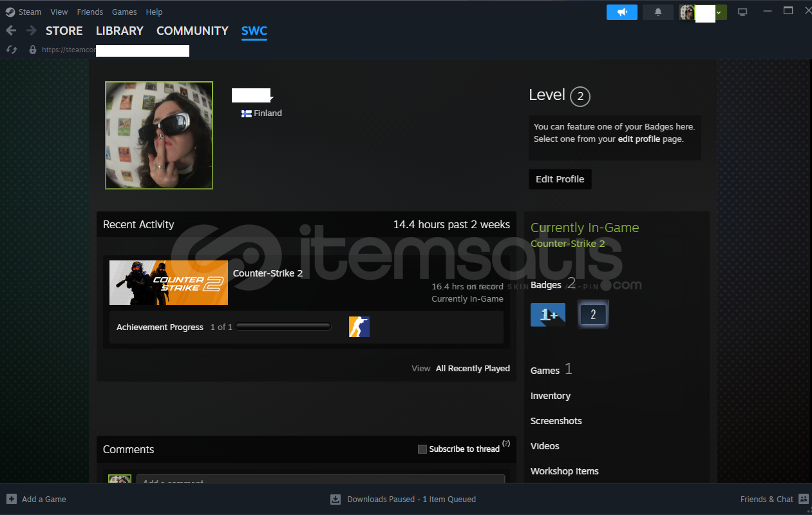
Task: Open the Workshop Items link
Action: coord(565,471)
